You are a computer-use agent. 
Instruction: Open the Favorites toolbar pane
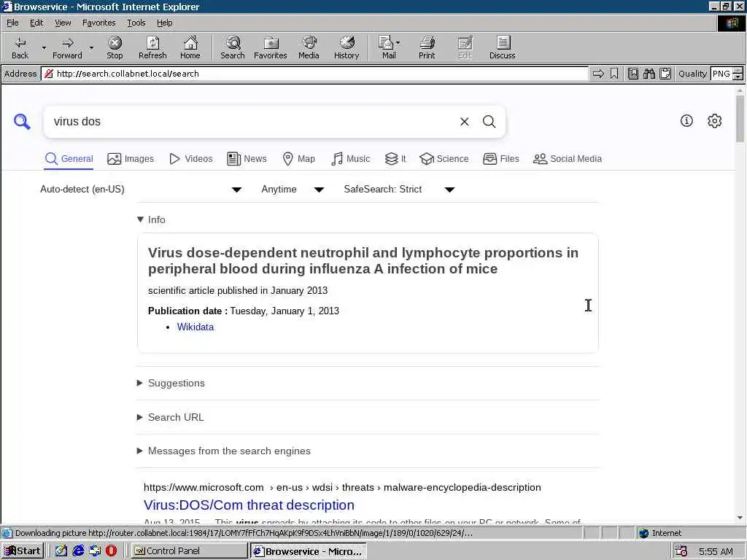pos(271,47)
